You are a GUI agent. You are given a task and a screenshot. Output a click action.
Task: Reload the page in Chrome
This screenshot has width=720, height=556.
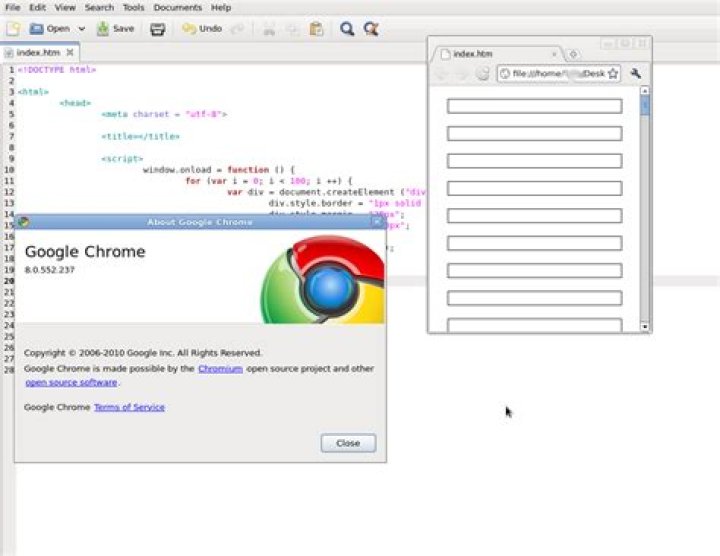click(483, 73)
